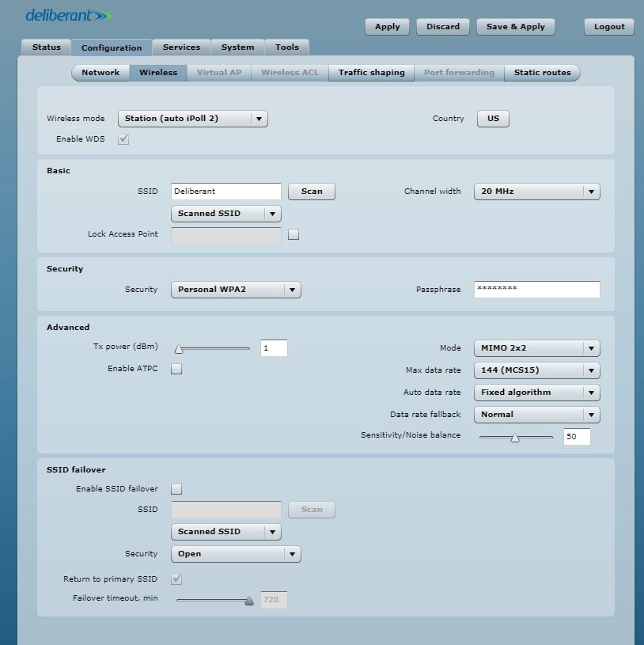Open the Personal WPA2 security dropdown
This screenshot has height=645, width=644.
point(235,290)
